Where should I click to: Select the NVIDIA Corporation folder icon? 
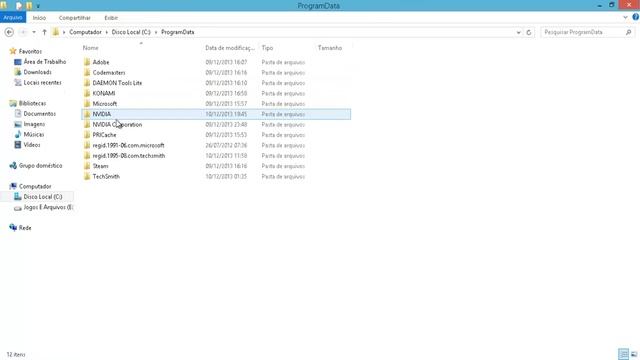pyautogui.click(x=87, y=124)
